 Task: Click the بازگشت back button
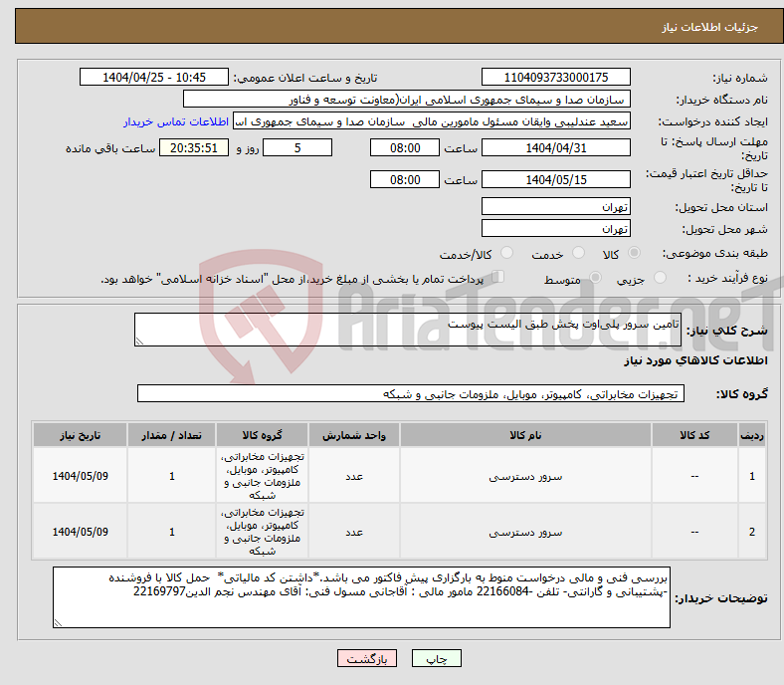point(367,658)
